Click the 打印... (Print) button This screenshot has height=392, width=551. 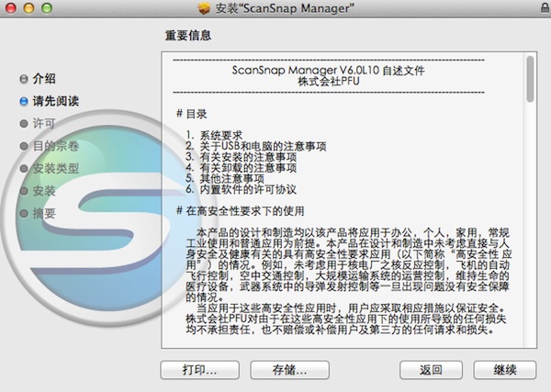pyautogui.click(x=199, y=370)
